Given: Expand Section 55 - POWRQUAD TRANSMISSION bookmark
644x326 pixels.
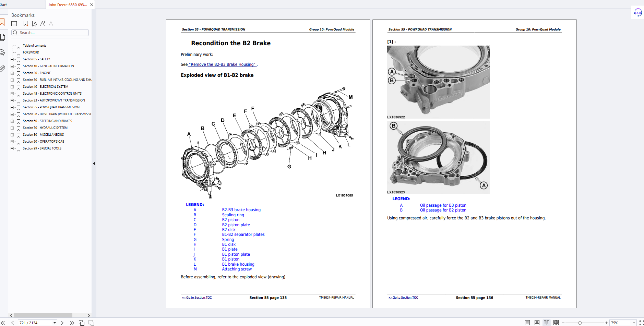Looking at the screenshot, I should (12, 107).
